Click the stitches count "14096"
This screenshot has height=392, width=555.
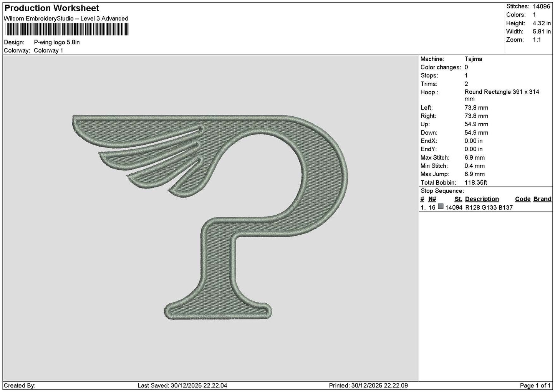click(x=542, y=6)
